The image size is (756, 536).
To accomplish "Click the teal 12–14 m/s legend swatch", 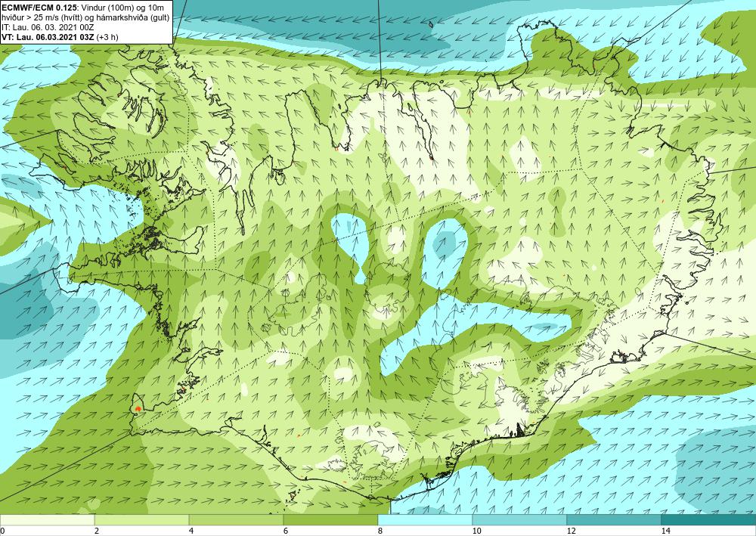I will [614, 519].
